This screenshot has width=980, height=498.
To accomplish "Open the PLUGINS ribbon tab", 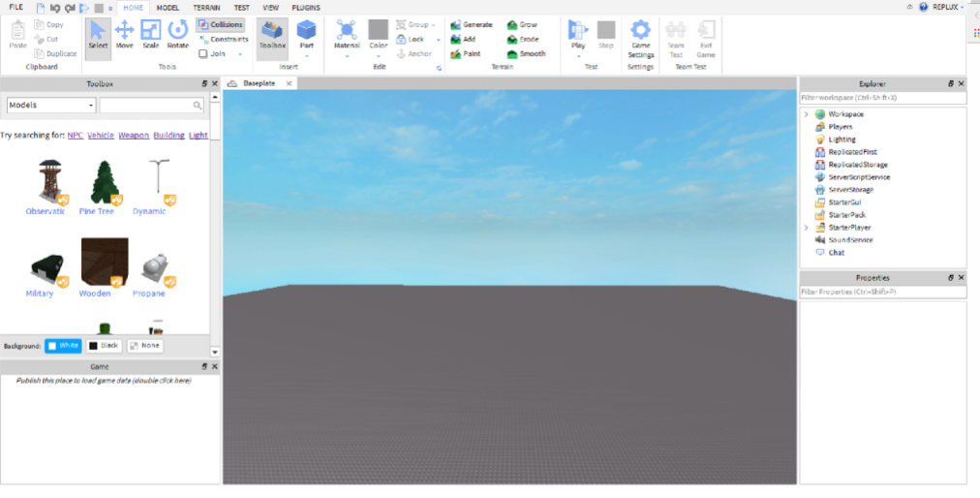I will coord(306,8).
